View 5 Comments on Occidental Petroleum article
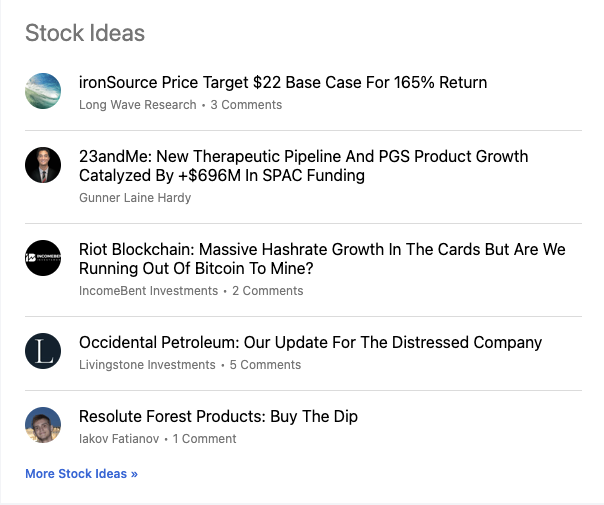 point(265,365)
